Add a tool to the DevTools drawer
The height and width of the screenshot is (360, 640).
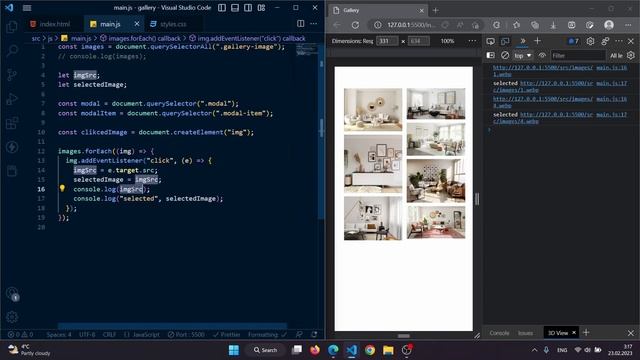[x=586, y=333]
